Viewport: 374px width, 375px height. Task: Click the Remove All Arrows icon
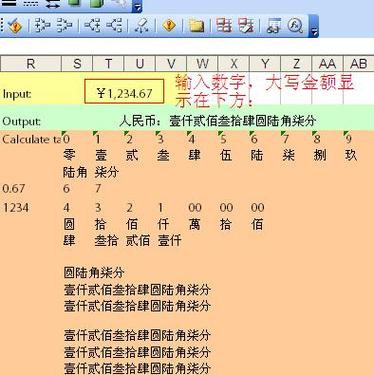coord(142,26)
